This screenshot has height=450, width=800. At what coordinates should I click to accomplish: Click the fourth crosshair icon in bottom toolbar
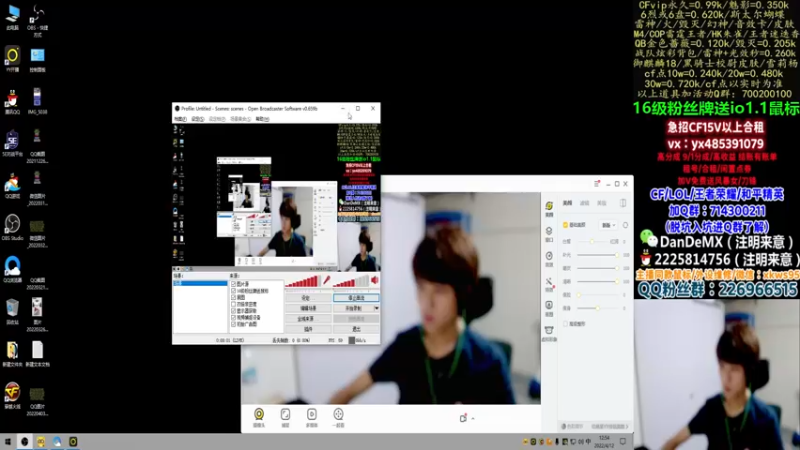[338, 414]
